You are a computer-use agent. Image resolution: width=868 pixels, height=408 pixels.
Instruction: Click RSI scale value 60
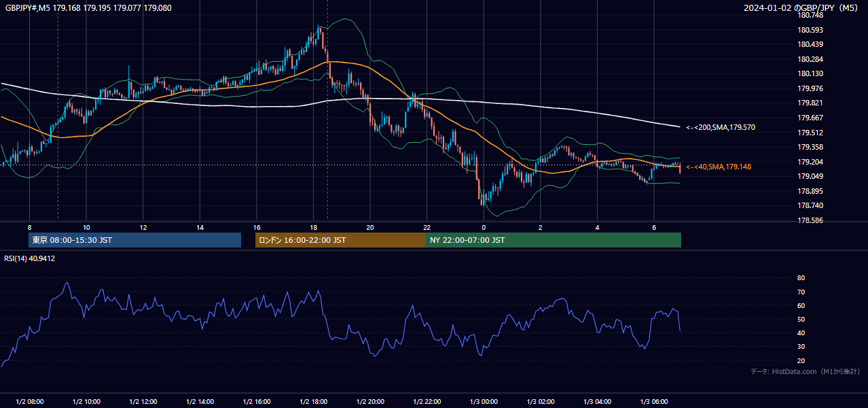(801, 305)
